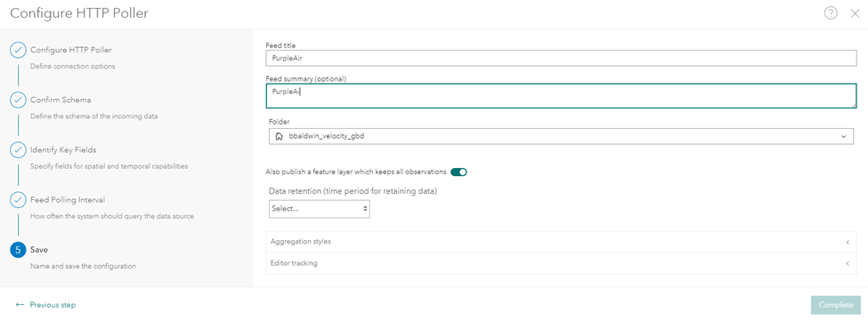Click the home folder icon in Folder field

pyautogui.click(x=279, y=136)
